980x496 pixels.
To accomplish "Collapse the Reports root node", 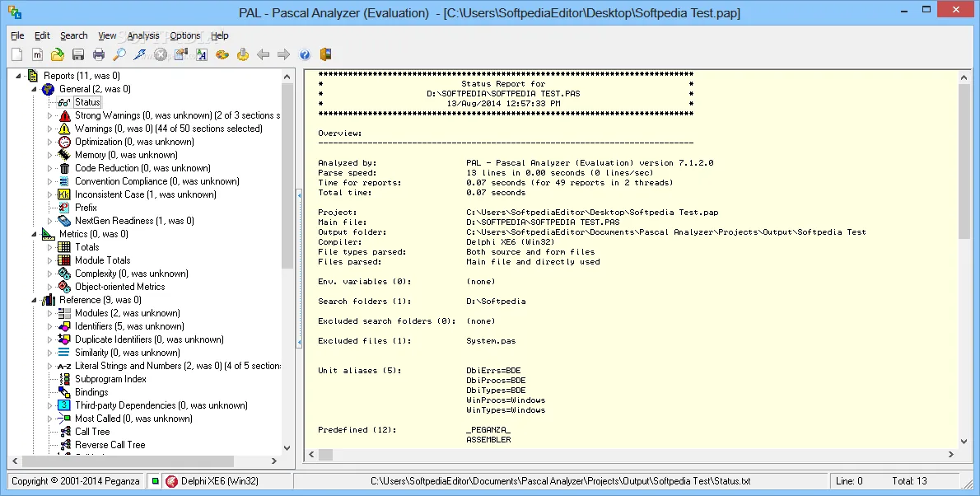I will pyautogui.click(x=18, y=76).
